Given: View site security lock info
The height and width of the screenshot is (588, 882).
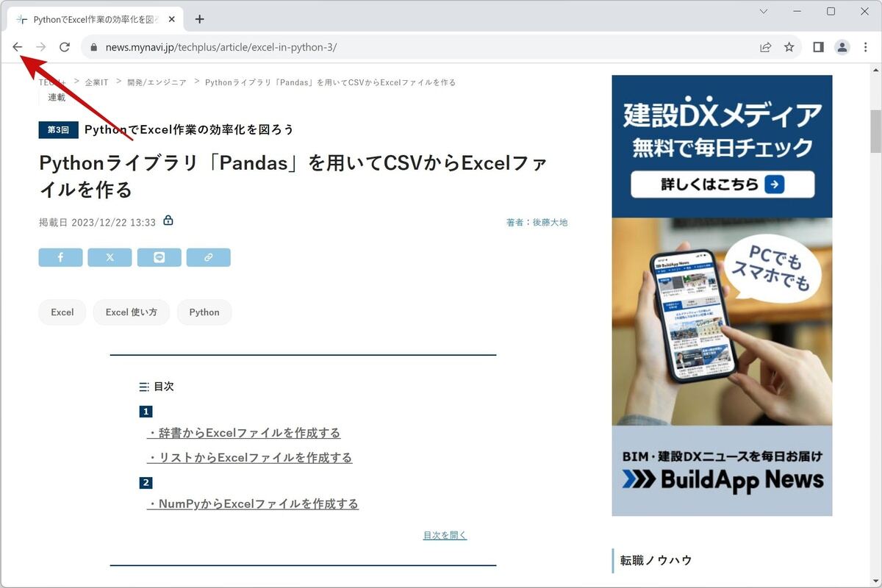Looking at the screenshot, I should coord(93,47).
